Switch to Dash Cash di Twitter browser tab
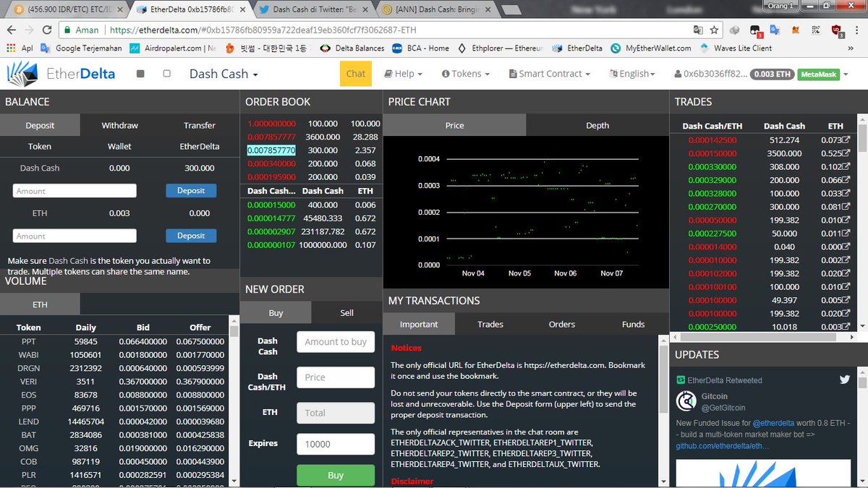Viewport: 868px width, 488px height. [314, 10]
